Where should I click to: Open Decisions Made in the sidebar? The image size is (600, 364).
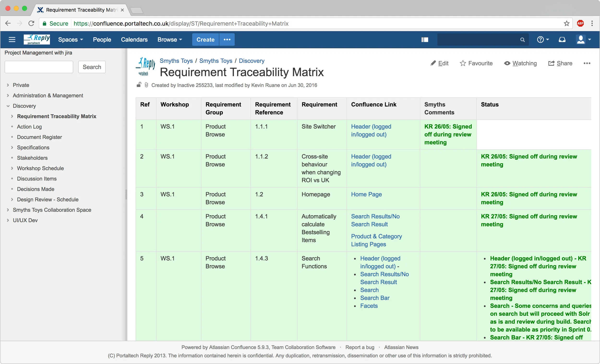tap(36, 189)
